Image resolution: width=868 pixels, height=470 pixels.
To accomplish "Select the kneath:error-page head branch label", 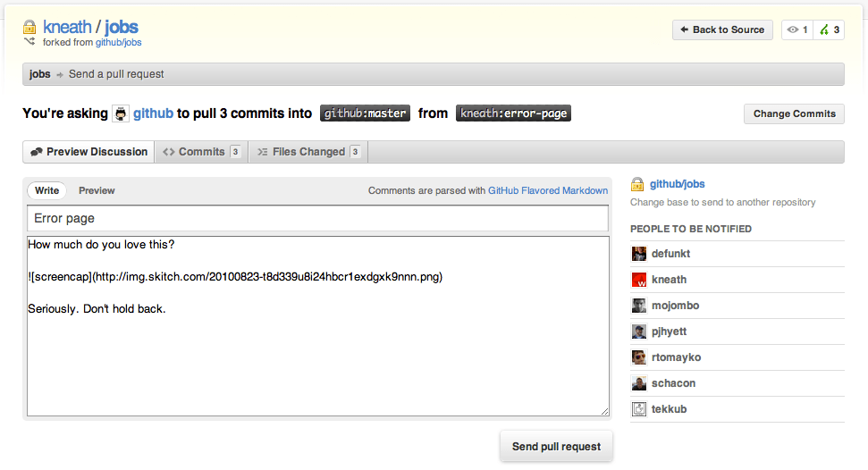I will (513, 113).
